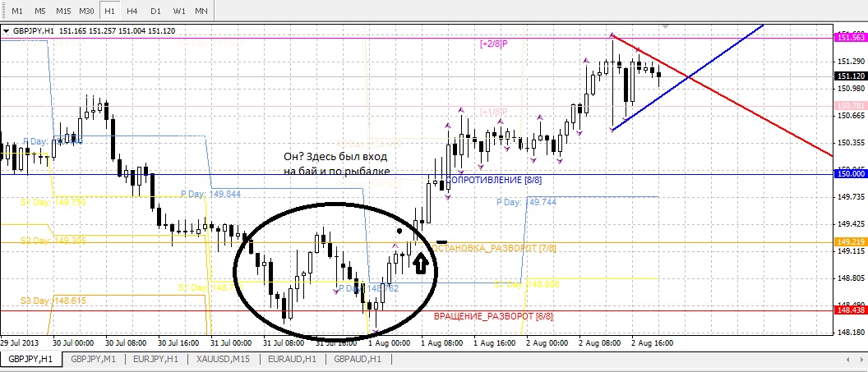Click the 2 Aug 00:00 time label
868x372 pixels.
547,342
